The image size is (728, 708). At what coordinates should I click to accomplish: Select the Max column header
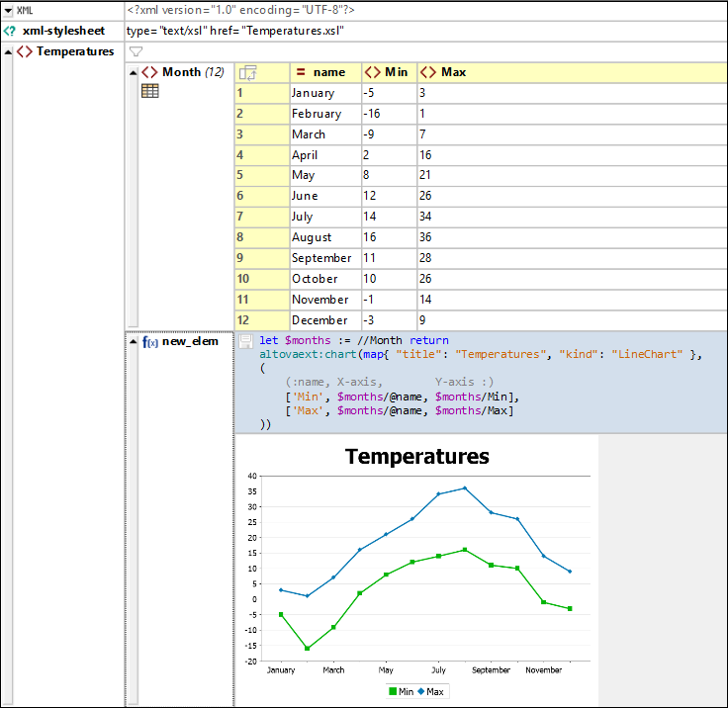point(453,72)
